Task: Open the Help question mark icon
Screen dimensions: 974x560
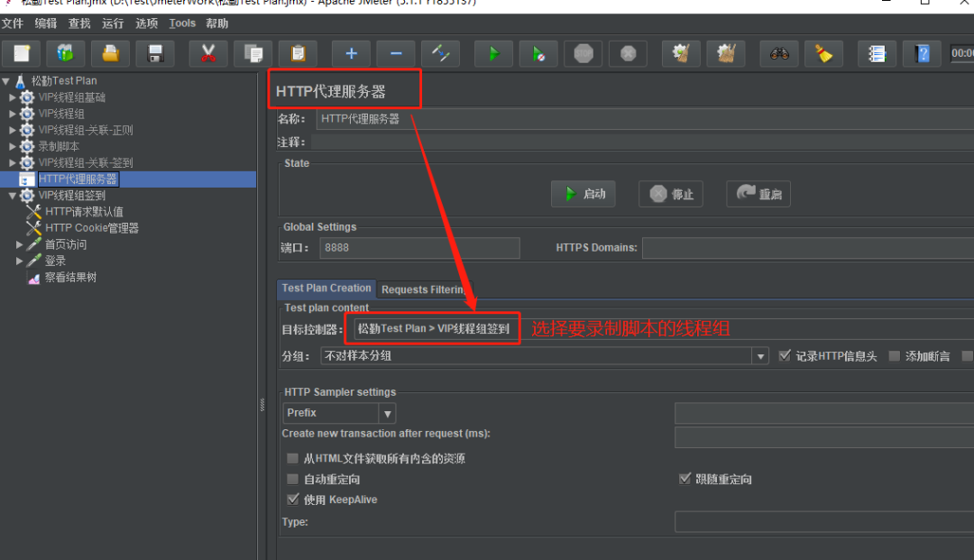Action: pyautogui.click(x=923, y=53)
